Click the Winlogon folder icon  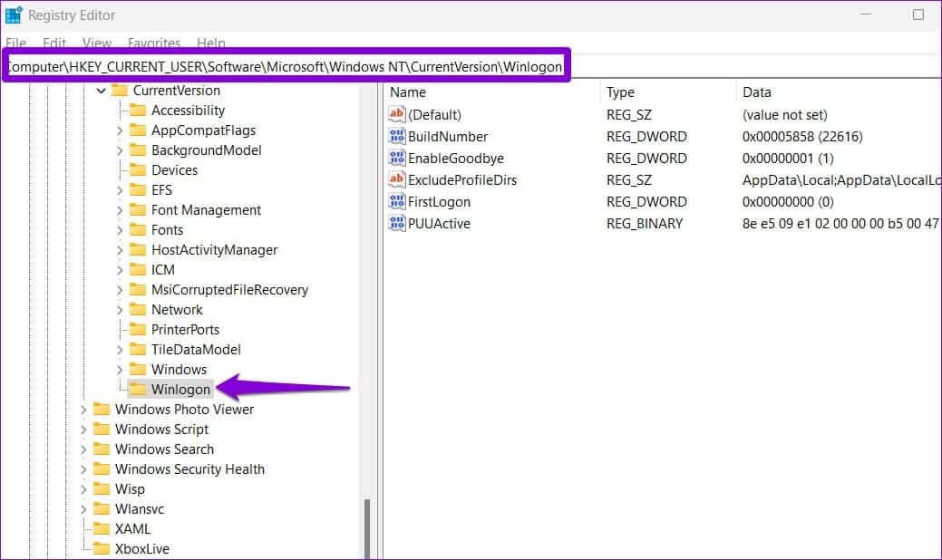pyautogui.click(x=138, y=389)
